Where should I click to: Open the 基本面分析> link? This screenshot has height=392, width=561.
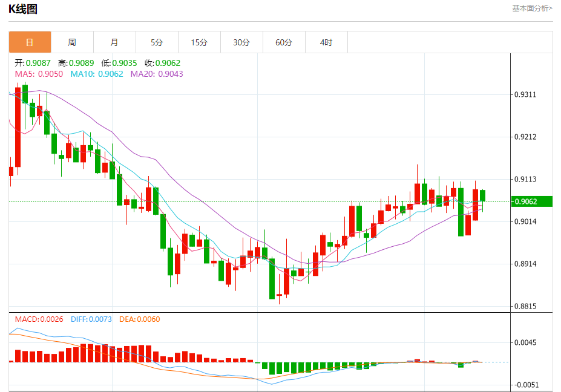(x=532, y=8)
